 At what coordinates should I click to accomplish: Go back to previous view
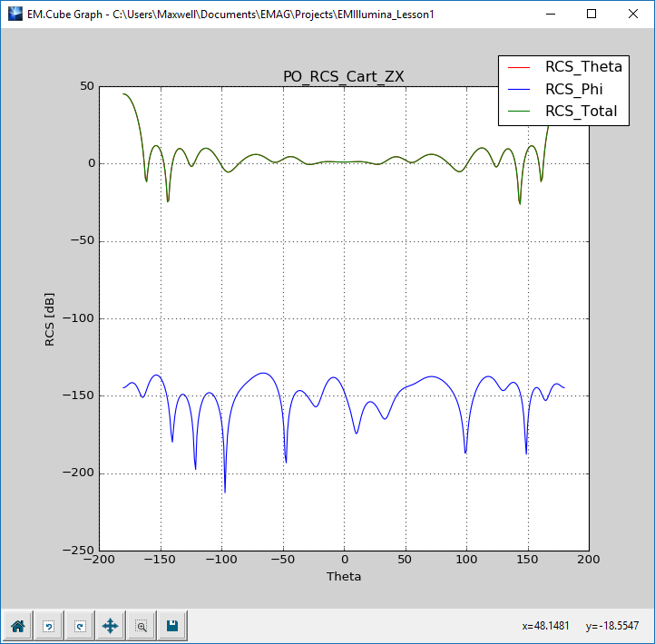[48, 625]
